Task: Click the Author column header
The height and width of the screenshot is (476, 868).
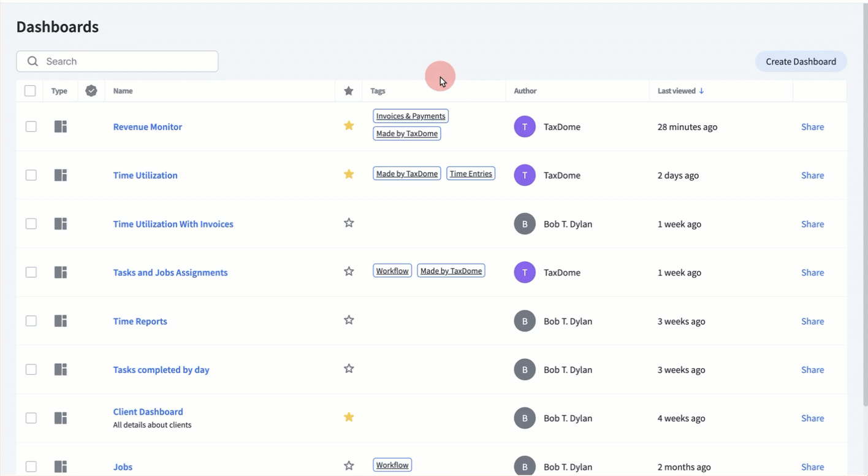Action: (525, 91)
